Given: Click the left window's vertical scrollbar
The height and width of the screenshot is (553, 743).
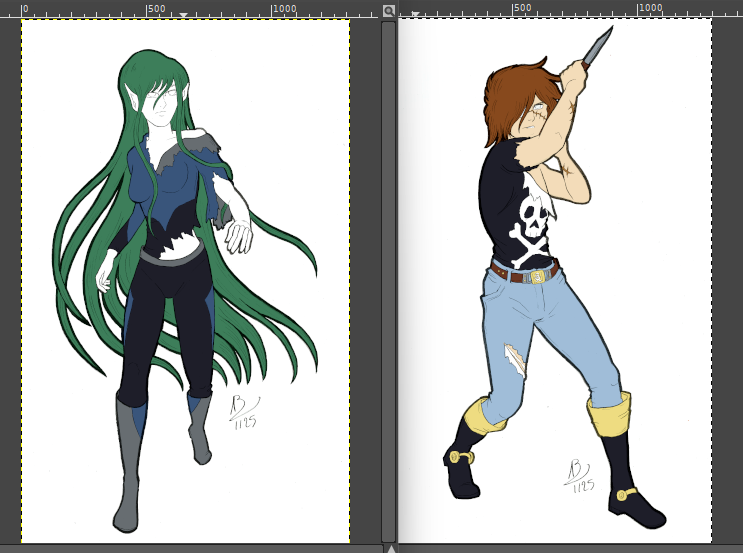Looking at the screenshot, I should click(388, 280).
